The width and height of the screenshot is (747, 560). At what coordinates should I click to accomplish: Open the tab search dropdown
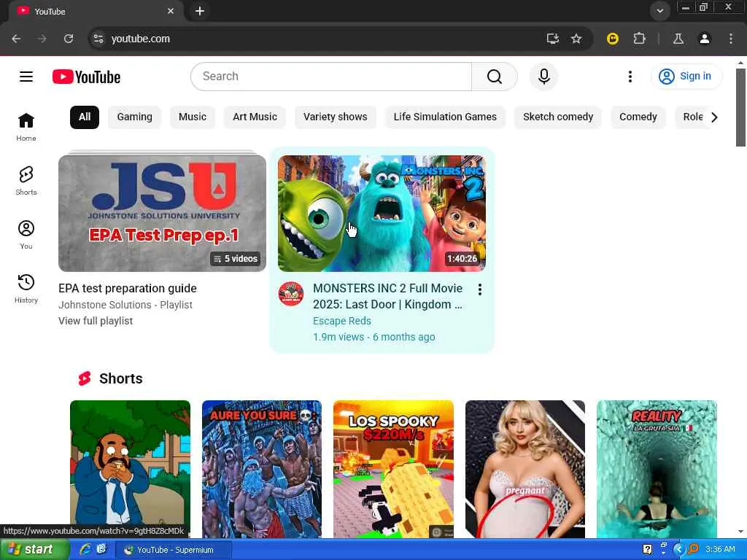coord(659,11)
